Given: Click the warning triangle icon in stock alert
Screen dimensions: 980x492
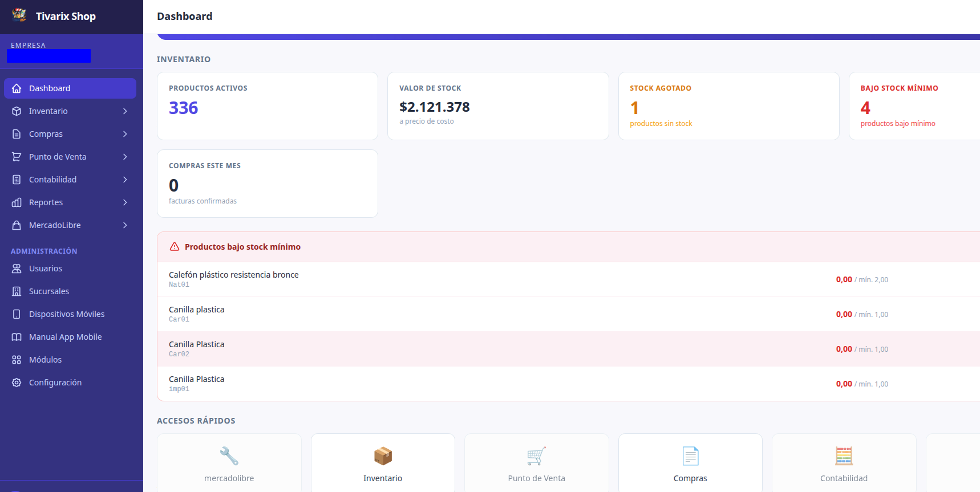Looking at the screenshot, I should pos(175,247).
